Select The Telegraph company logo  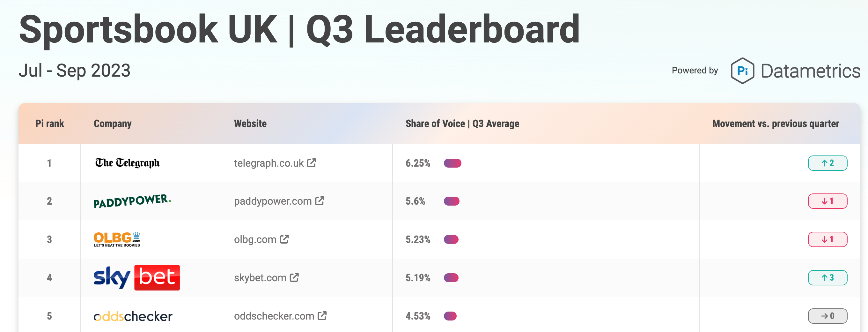click(127, 163)
